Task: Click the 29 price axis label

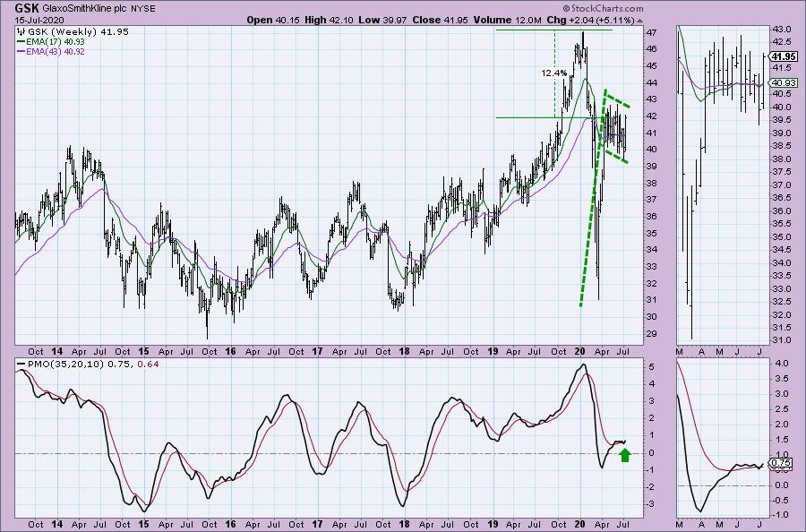Action: pos(651,334)
